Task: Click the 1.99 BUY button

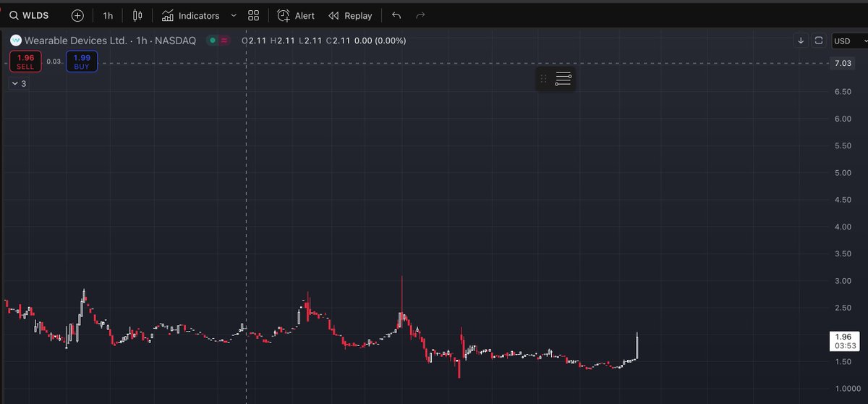Action: click(81, 62)
